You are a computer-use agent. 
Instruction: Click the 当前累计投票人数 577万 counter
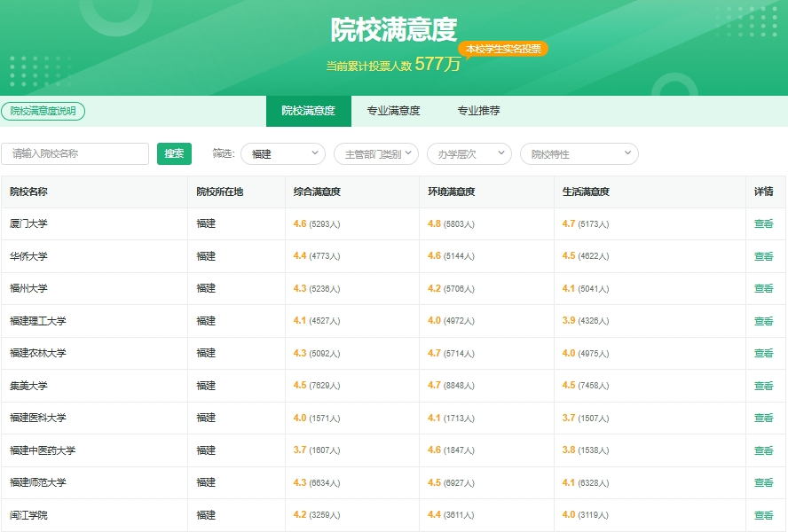(393, 65)
